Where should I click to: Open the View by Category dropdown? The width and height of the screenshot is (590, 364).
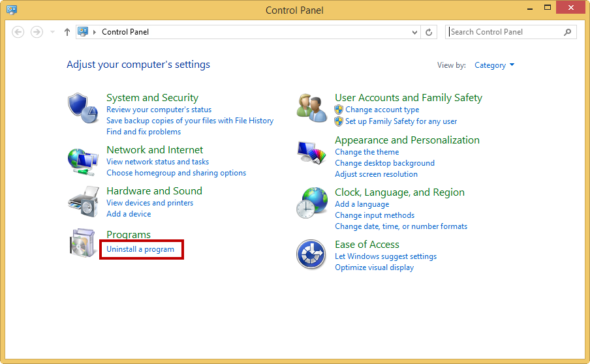coord(495,65)
